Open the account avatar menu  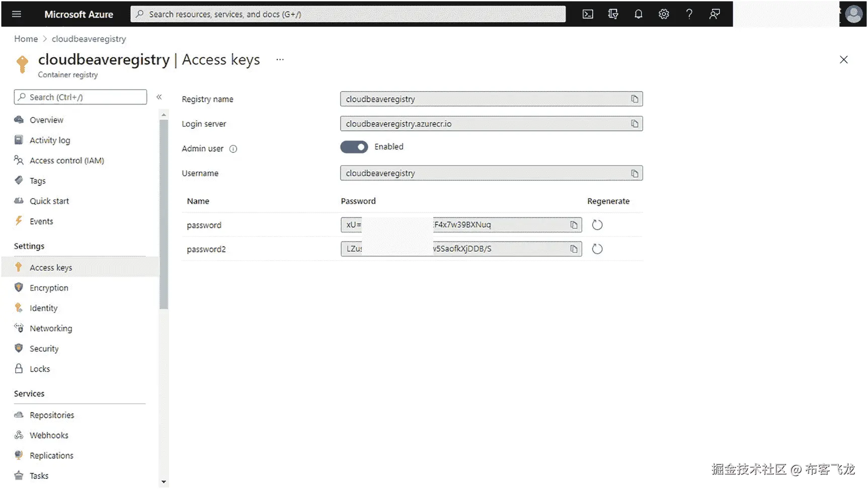(854, 14)
